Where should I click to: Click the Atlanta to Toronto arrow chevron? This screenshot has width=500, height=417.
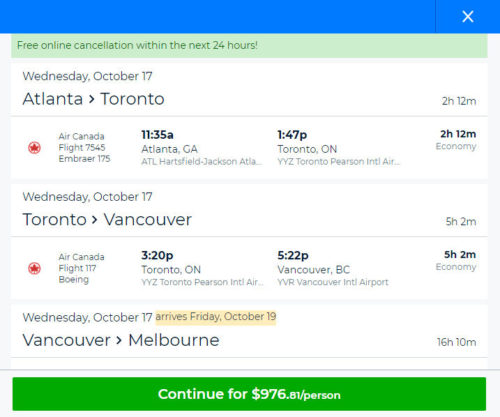(x=92, y=99)
